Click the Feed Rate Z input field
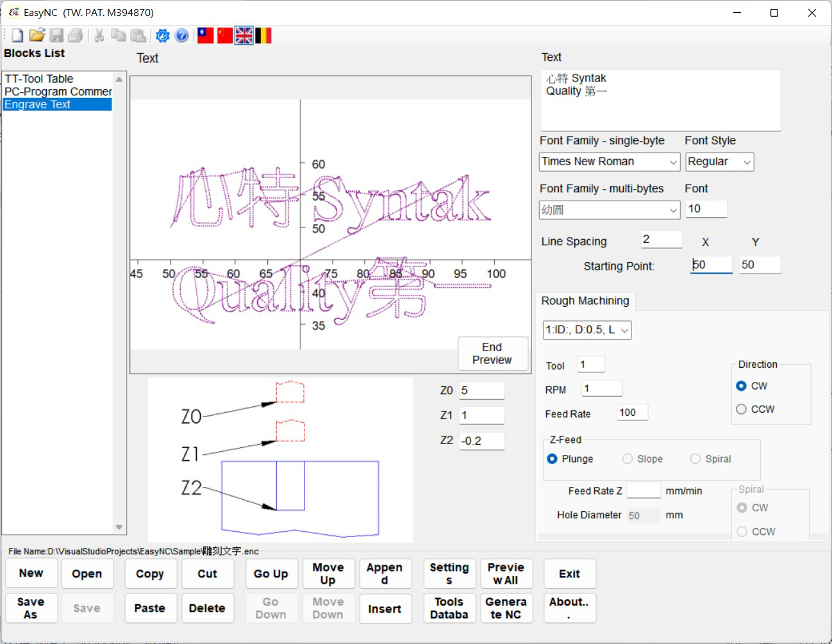832x644 pixels. coord(644,491)
